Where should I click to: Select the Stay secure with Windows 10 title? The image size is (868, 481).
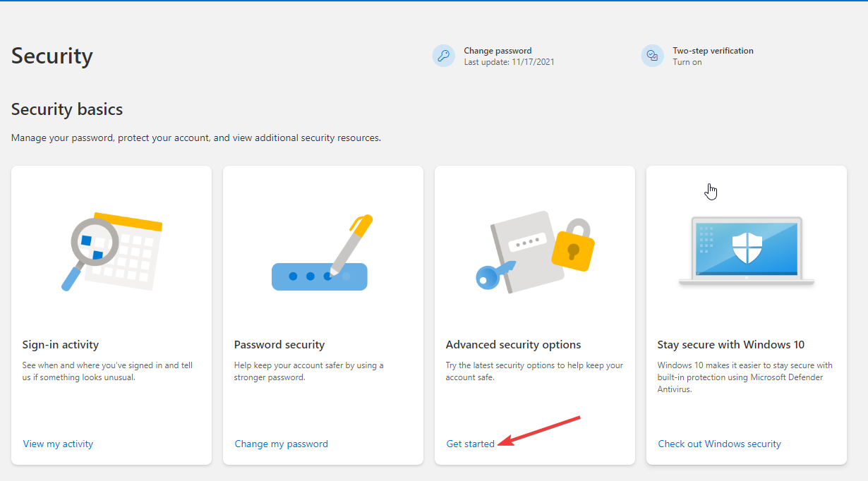731,345
